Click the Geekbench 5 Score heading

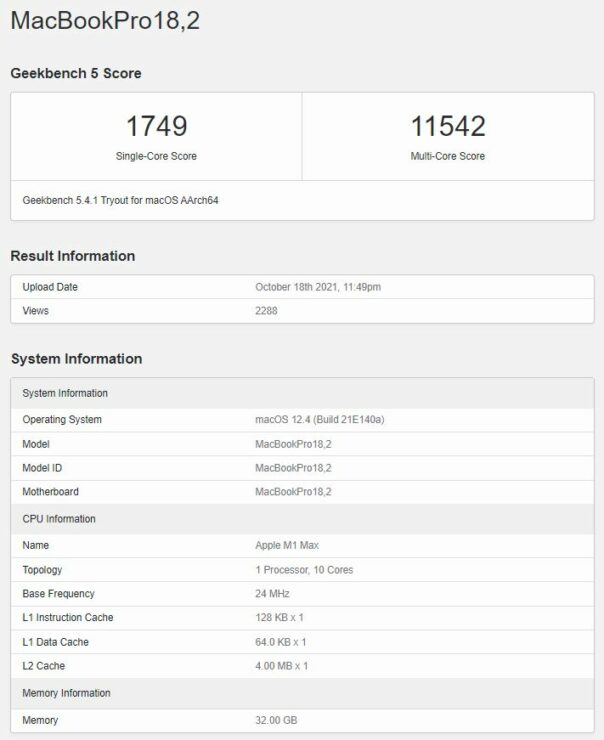coord(76,73)
